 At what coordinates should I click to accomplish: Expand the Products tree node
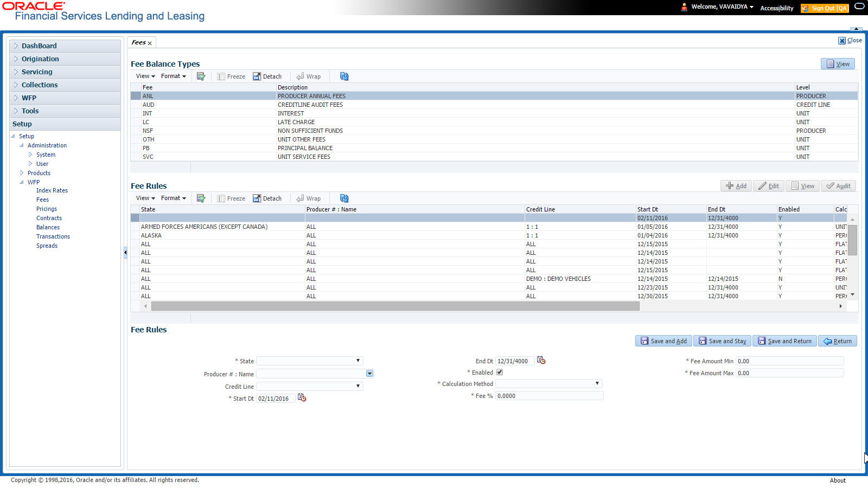[22, 173]
